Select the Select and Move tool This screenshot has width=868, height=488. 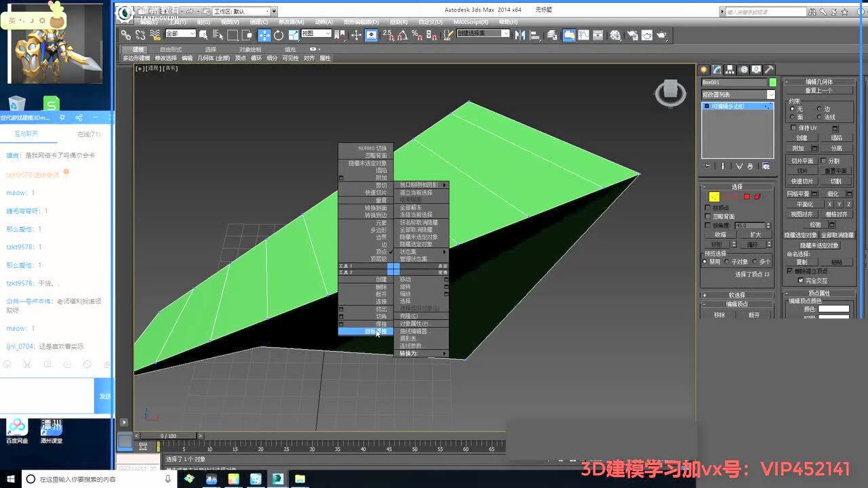[264, 35]
